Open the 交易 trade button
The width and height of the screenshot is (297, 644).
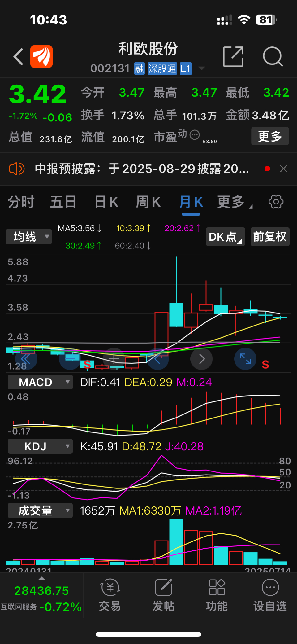coord(110,595)
